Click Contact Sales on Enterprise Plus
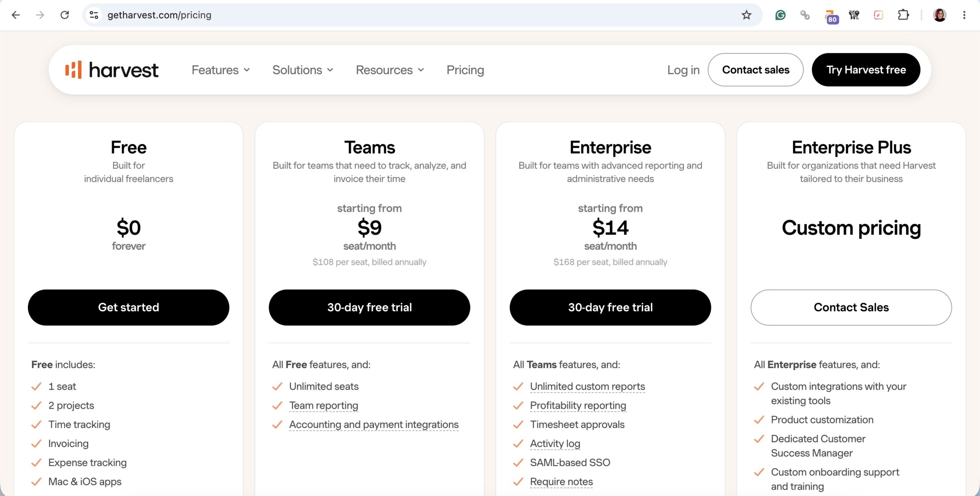 pyautogui.click(x=851, y=307)
